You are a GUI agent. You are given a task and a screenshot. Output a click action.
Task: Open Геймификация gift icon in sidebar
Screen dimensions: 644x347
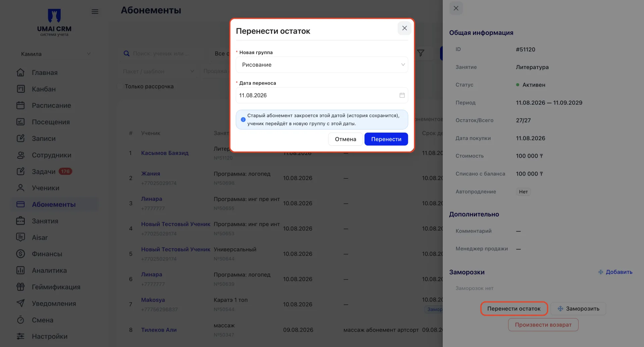click(x=20, y=287)
